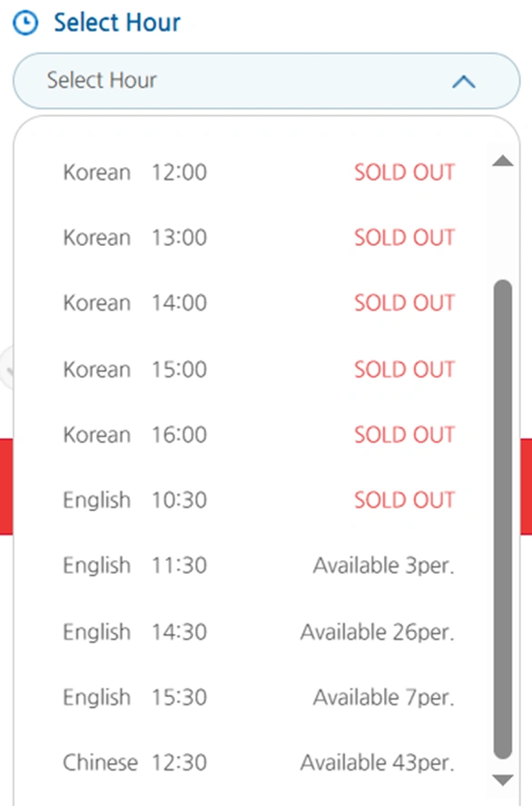
Task: Click the Select Hour heading text
Action: pos(117,23)
